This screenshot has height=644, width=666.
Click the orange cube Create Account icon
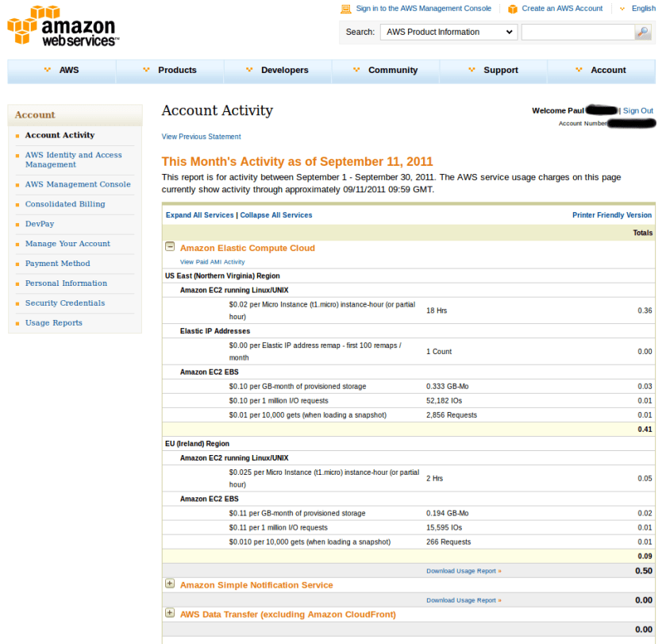(x=513, y=9)
